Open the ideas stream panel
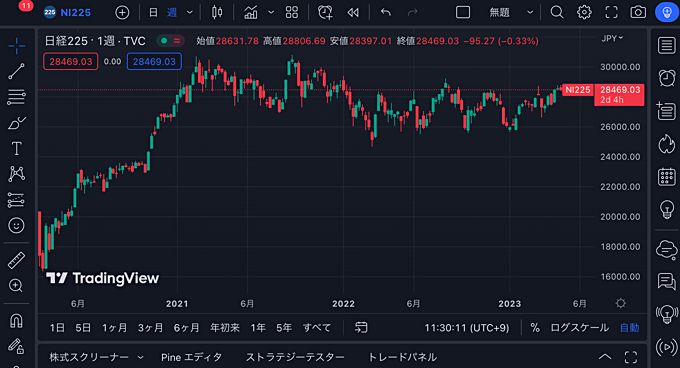 click(667, 314)
